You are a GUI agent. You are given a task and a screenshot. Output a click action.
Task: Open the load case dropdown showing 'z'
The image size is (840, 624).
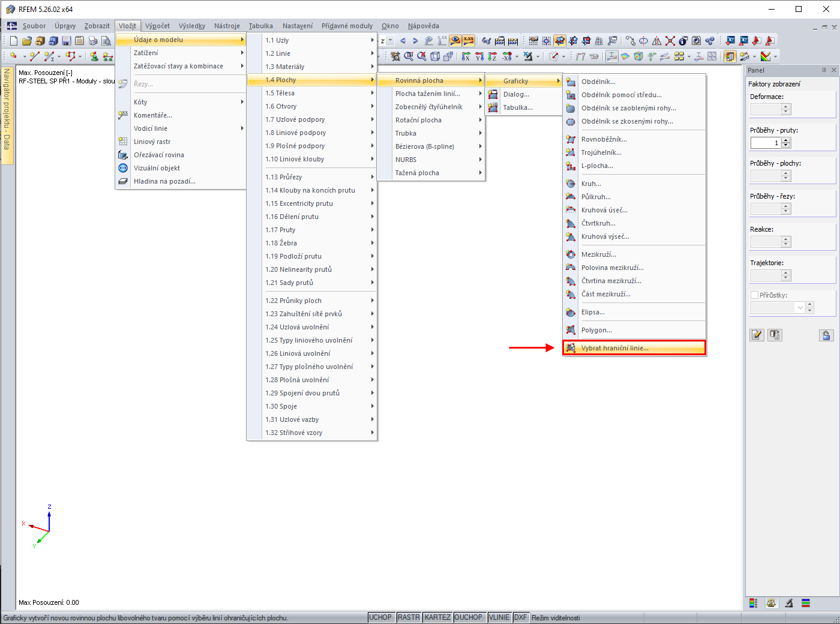390,41
